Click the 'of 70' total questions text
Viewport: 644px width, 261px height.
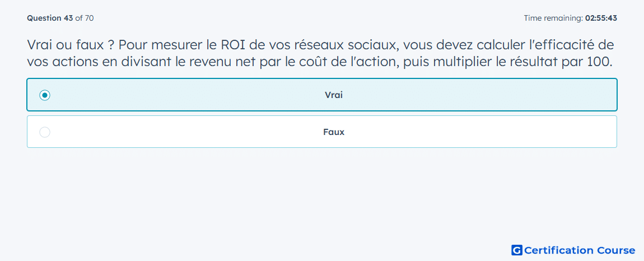pos(85,18)
